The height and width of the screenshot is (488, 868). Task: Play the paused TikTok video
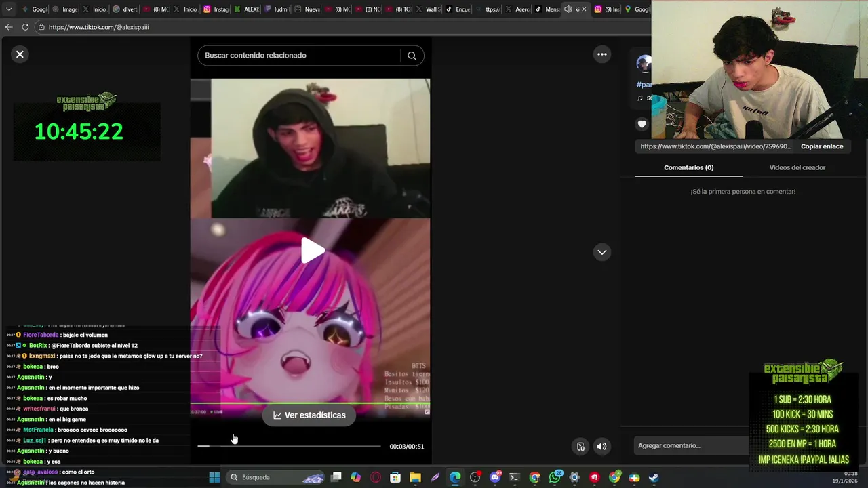click(x=313, y=251)
